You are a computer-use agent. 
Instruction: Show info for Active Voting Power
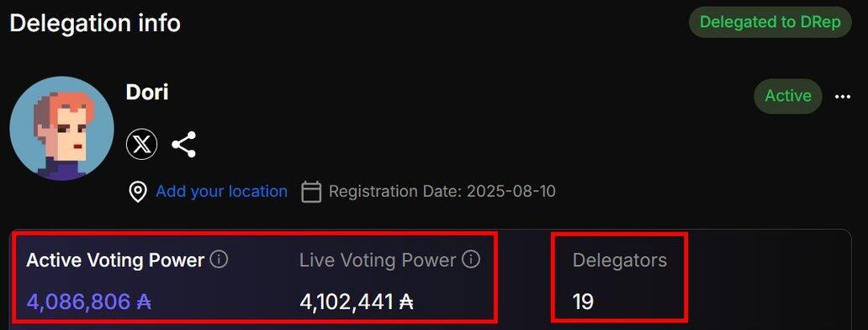pyautogui.click(x=220, y=259)
